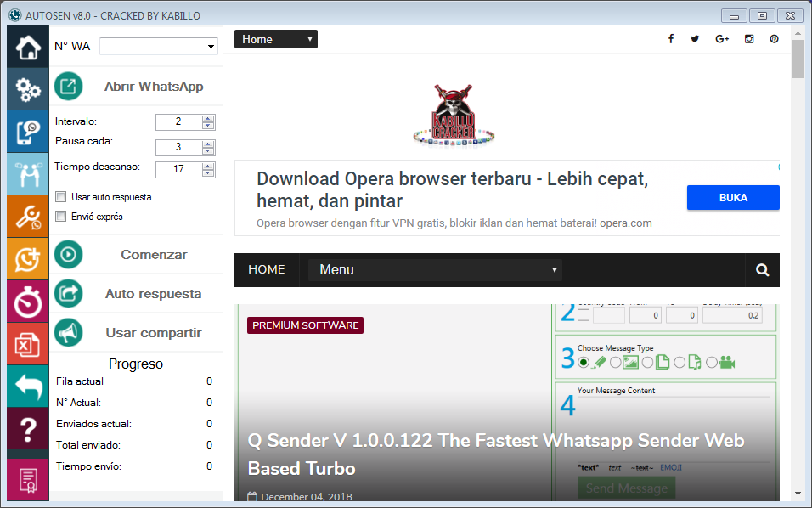Decrease the Tiempo descanso value

pyautogui.click(x=208, y=173)
